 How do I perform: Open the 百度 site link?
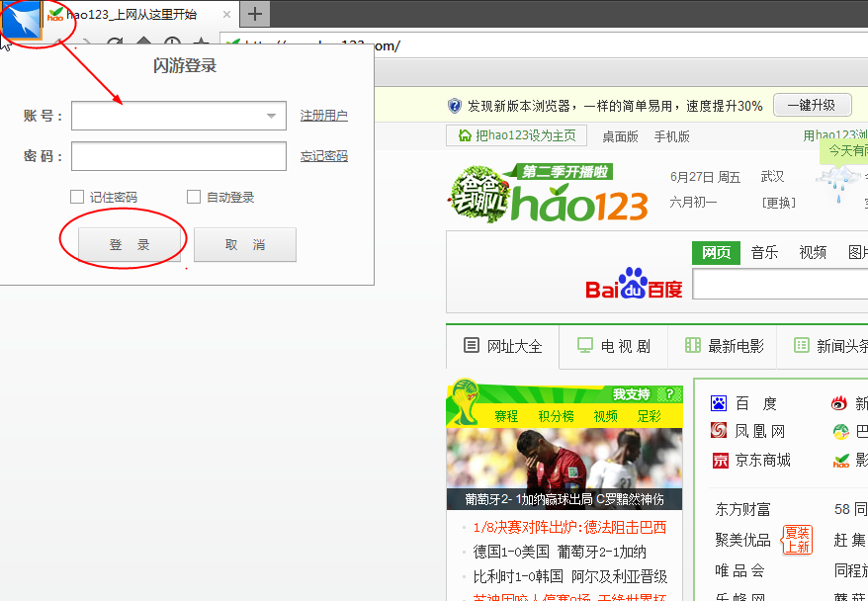pyautogui.click(x=756, y=404)
